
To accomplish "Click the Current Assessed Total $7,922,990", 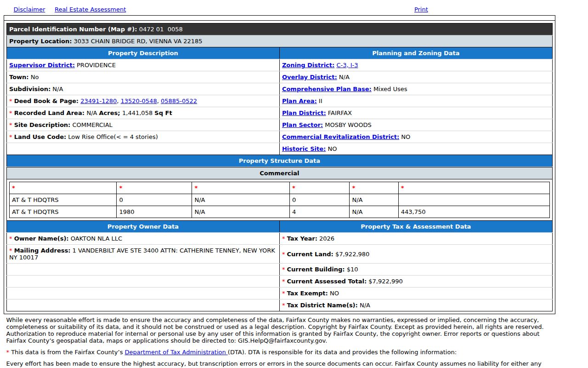I will pyautogui.click(x=385, y=281).
